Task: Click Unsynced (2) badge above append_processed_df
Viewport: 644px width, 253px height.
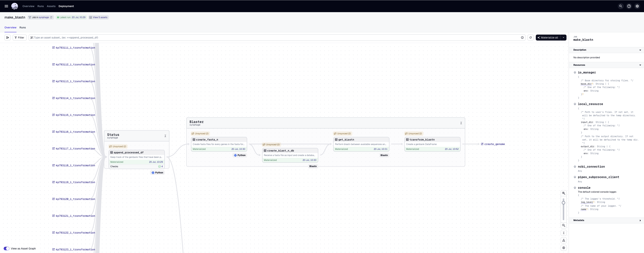Action: [118, 146]
